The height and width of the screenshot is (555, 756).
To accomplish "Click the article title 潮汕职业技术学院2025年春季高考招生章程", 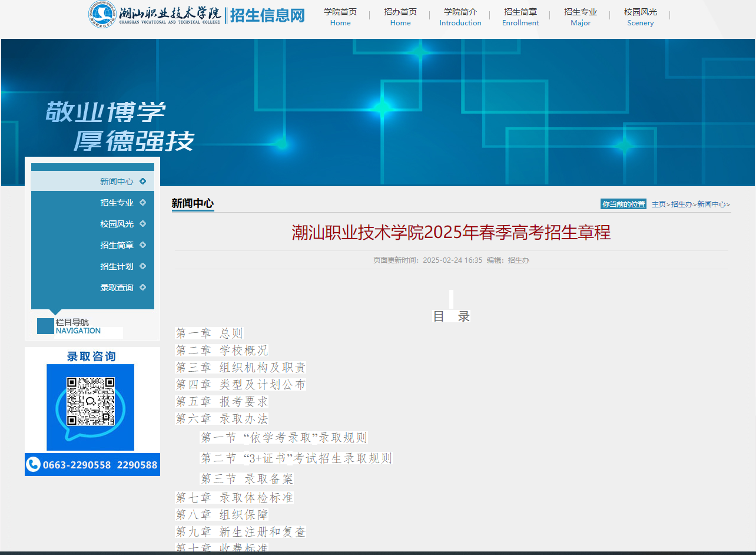I will 451,233.
